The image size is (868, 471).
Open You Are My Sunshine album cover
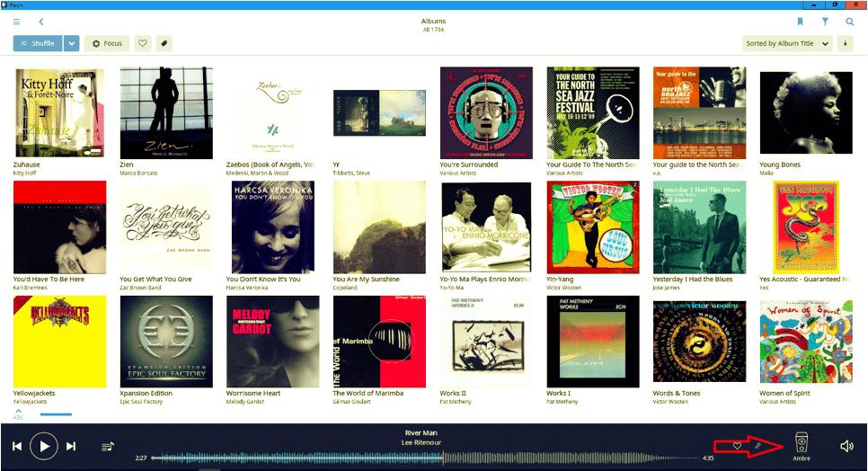tap(379, 227)
